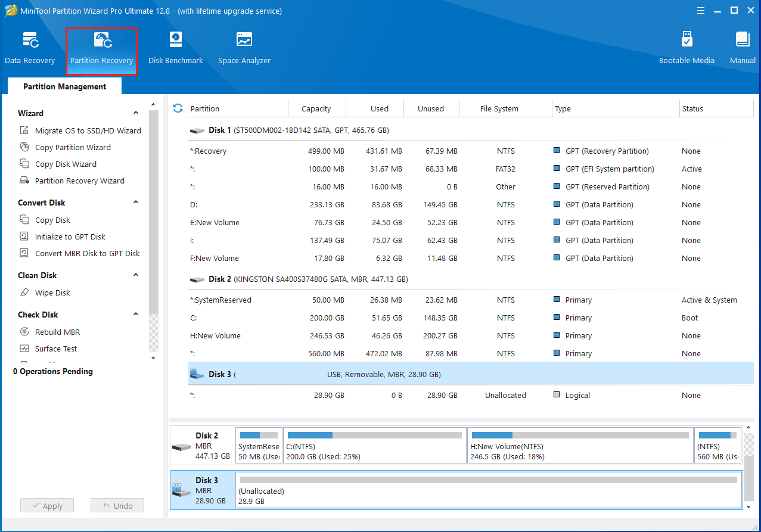Select 560 MB (NTFS) block in disk map
Screen dimensions: 761x532
[717, 445]
